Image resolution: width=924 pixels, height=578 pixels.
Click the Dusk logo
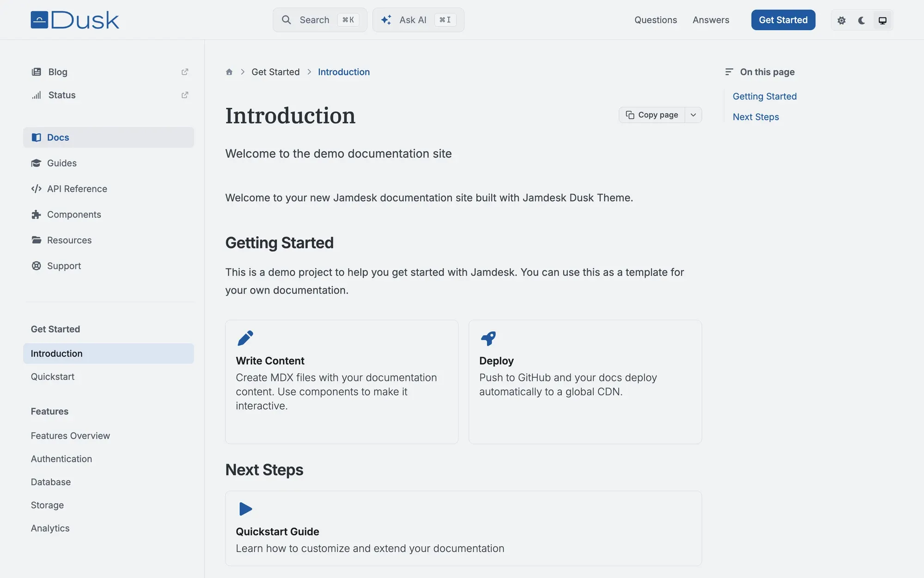(75, 20)
